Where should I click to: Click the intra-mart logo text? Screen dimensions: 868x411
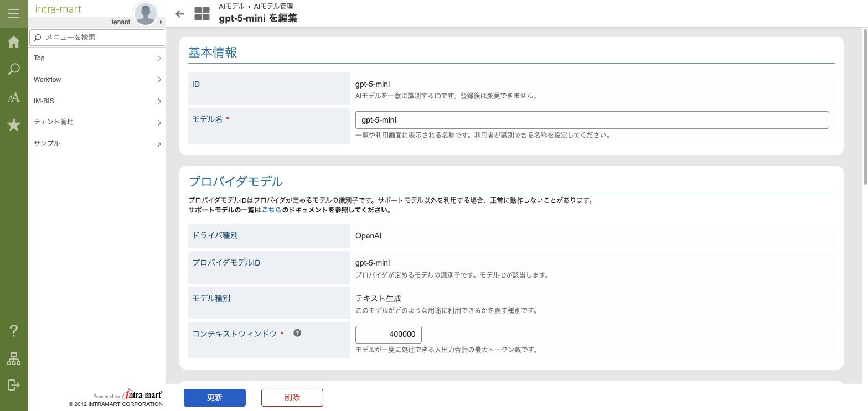pyautogui.click(x=58, y=9)
